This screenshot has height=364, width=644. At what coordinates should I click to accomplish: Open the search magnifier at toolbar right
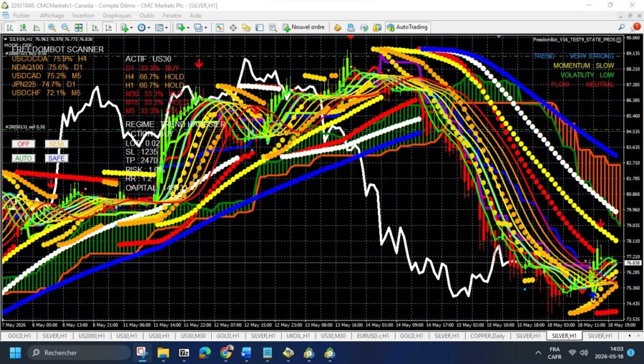point(621,27)
